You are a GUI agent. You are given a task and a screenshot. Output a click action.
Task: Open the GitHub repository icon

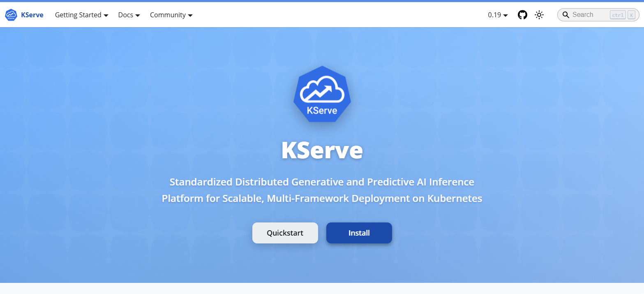click(x=522, y=15)
